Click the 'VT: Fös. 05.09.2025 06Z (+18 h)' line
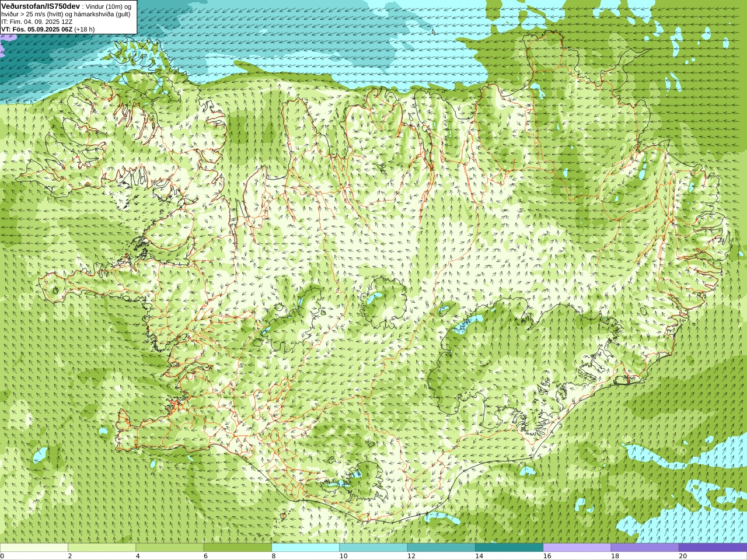This screenshot has width=747, height=560. (x=48, y=29)
